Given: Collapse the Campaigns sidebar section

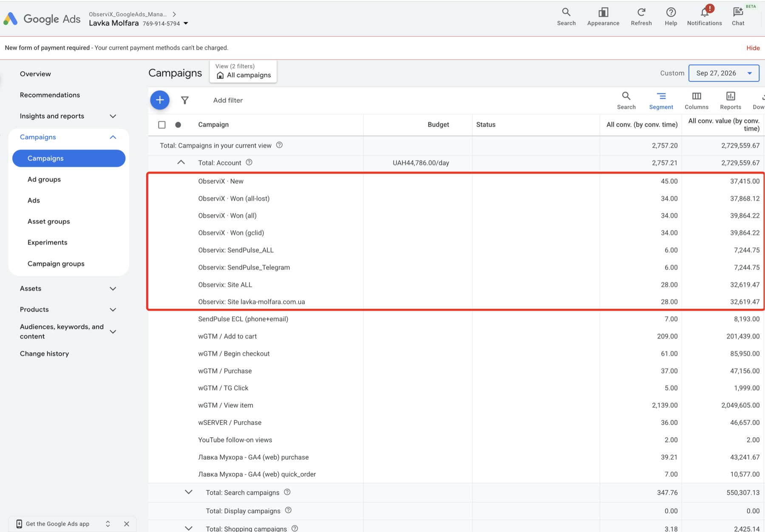Looking at the screenshot, I should click(x=113, y=137).
